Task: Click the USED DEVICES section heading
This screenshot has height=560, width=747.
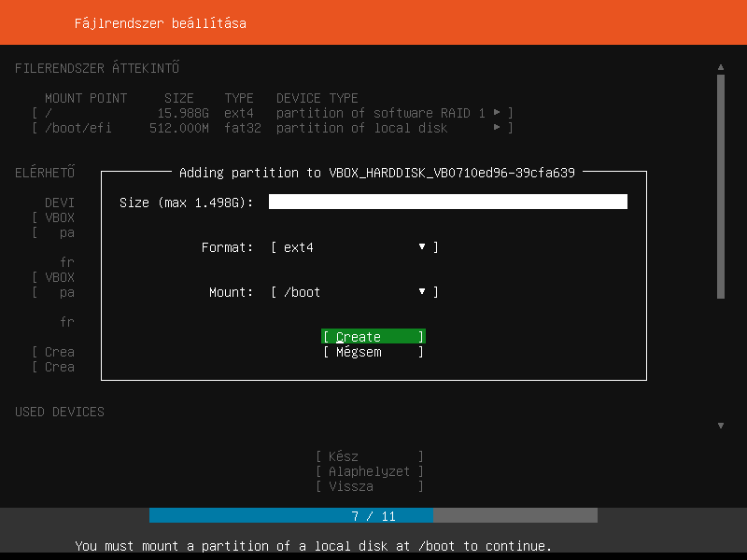Action: (60, 412)
